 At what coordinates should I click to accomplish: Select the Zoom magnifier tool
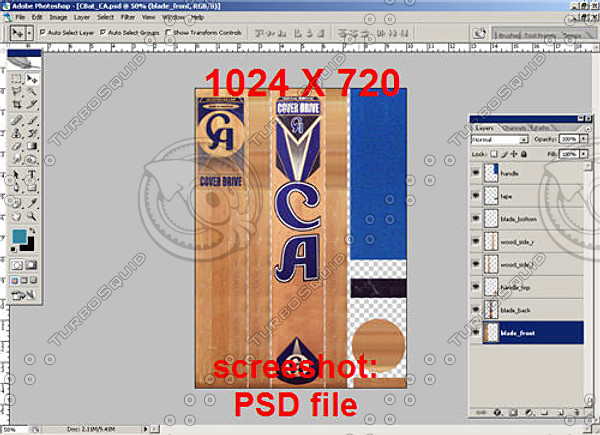pos(31,217)
